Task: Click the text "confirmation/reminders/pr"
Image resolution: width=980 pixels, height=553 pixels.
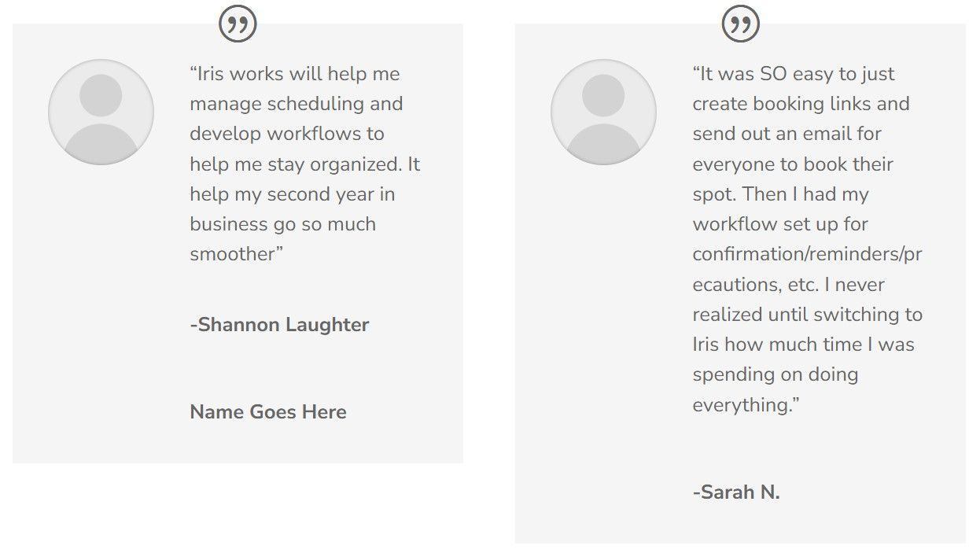Action: pyautogui.click(x=808, y=255)
